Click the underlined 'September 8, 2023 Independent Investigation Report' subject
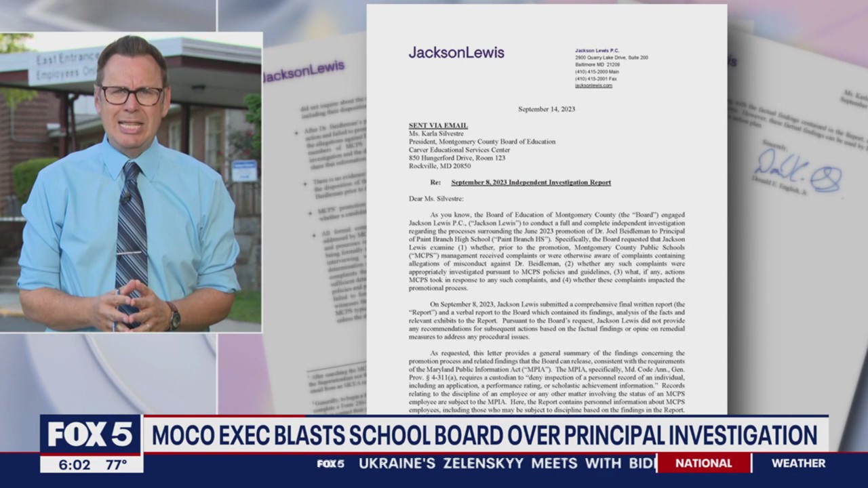The height and width of the screenshot is (488, 868). (531, 182)
